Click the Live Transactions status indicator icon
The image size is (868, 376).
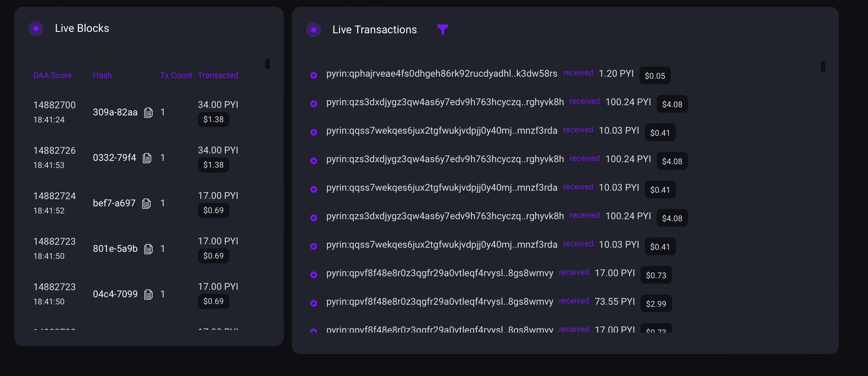(x=314, y=30)
